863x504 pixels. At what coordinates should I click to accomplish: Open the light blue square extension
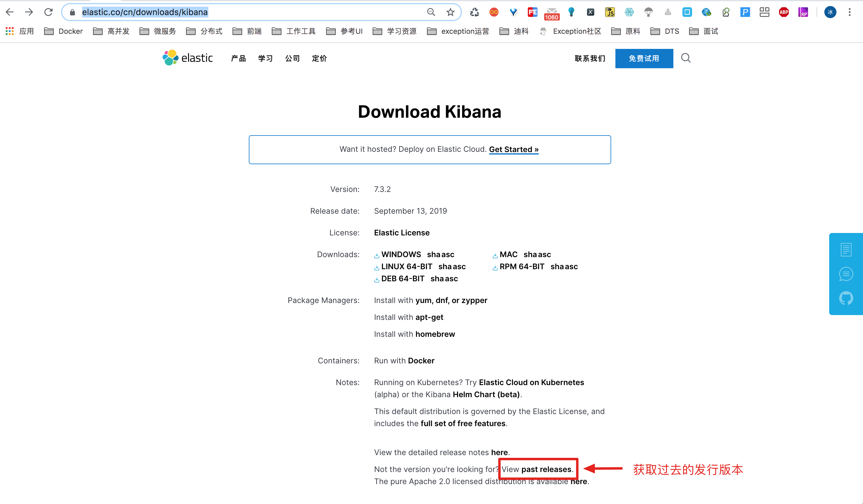pos(687,12)
